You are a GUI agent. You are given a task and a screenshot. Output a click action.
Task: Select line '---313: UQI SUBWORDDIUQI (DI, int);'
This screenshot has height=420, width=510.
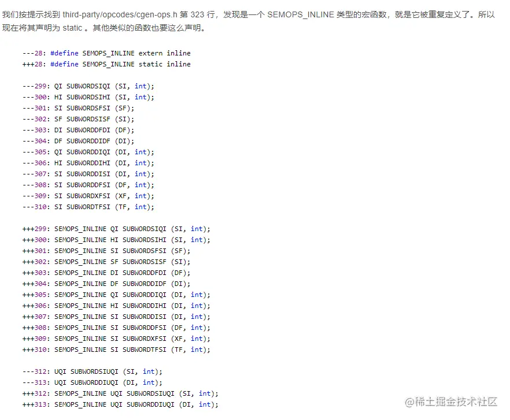pyautogui.click(x=92, y=382)
